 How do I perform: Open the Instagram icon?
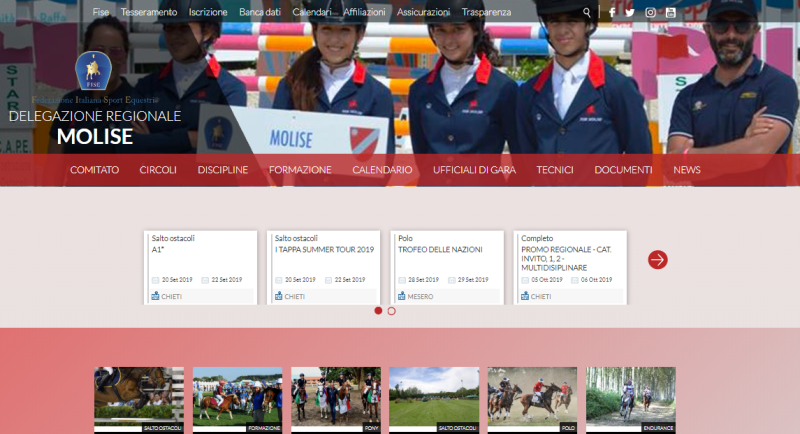pyautogui.click(x=651, y=13)
